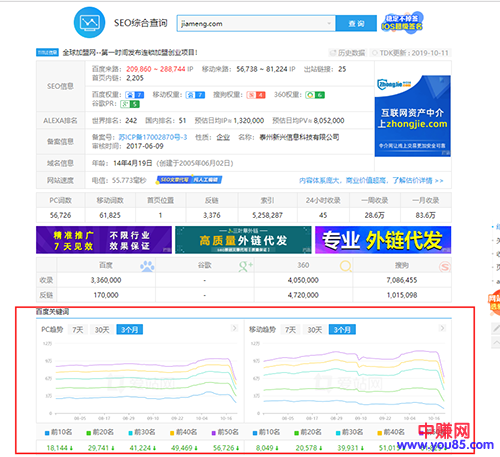The height and width of the screenshot is (457, 500).
Task: Toggle the PC chart 前10名 legend
Action: 59,432
